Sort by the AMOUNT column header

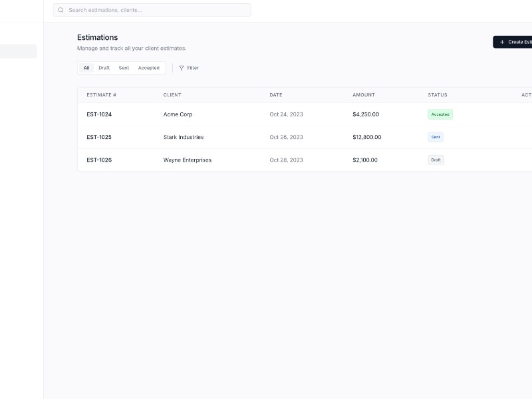click(x=364, y=94)
